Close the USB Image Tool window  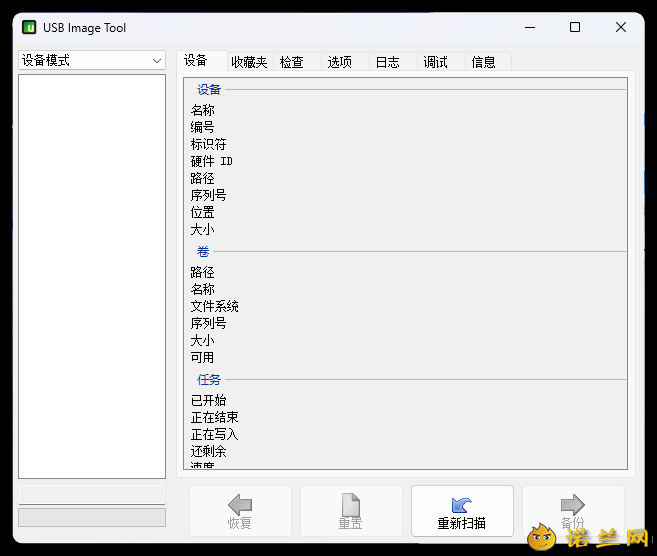pos(621,28)
